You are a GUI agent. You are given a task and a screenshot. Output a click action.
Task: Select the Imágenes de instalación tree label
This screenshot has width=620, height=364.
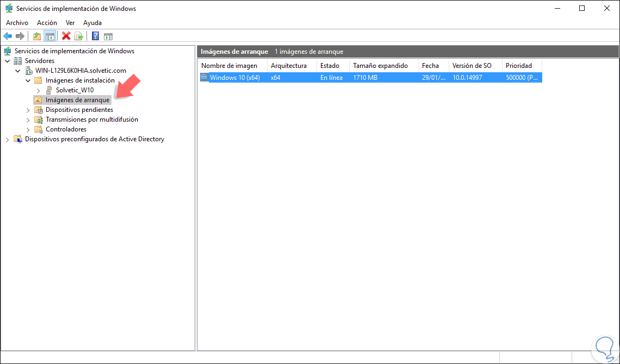coord(80,80)
